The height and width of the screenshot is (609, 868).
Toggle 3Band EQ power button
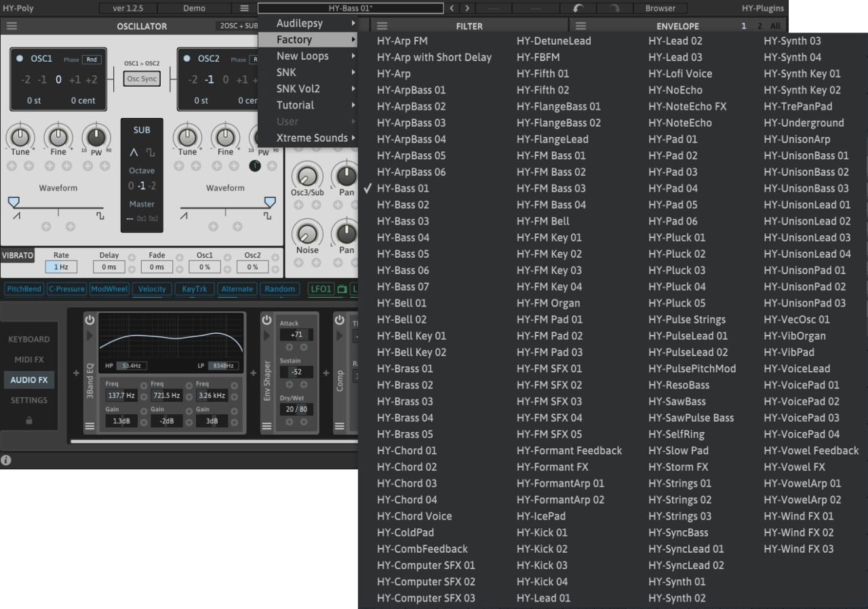[x=90, y=320]
